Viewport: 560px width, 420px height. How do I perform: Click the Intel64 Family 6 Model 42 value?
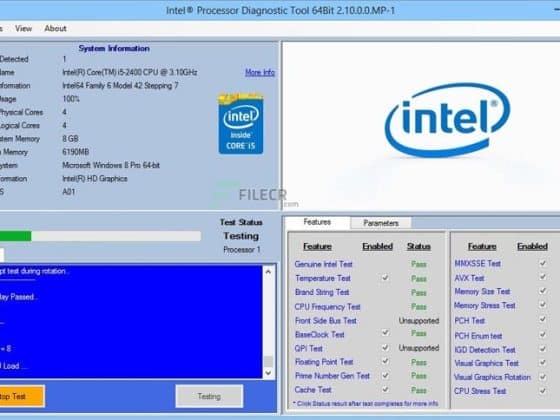click(120, 86)
